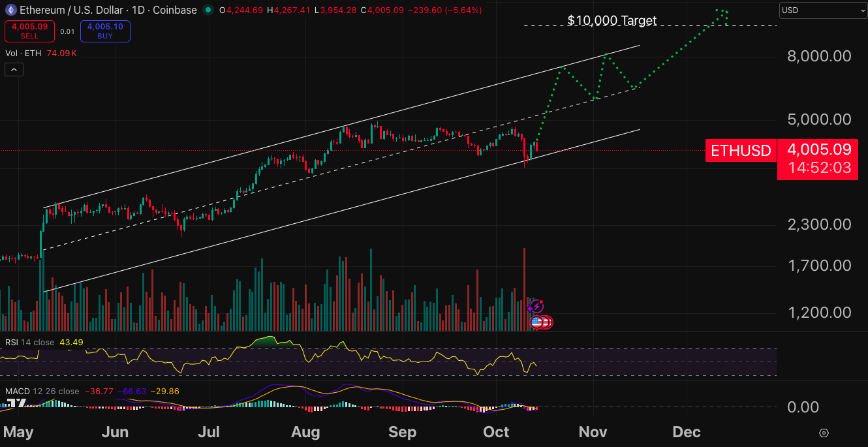868x447 pixels.
Task: Click the rear overlapping flag event icon
Action: point(547,322)
